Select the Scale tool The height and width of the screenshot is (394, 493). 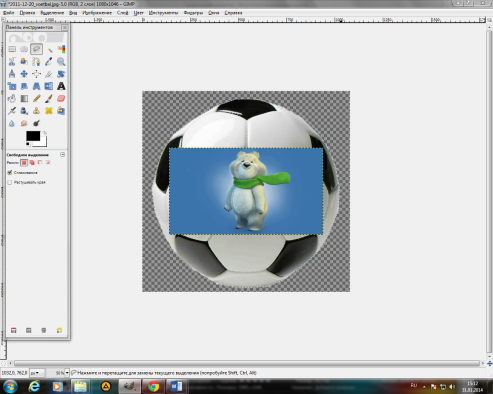pyautogui.click(x=12, y=86)
